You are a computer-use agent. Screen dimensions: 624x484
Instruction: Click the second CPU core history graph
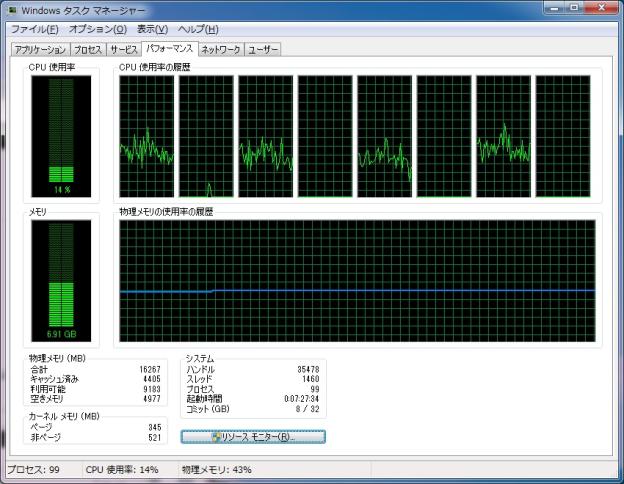click(206, 136)
